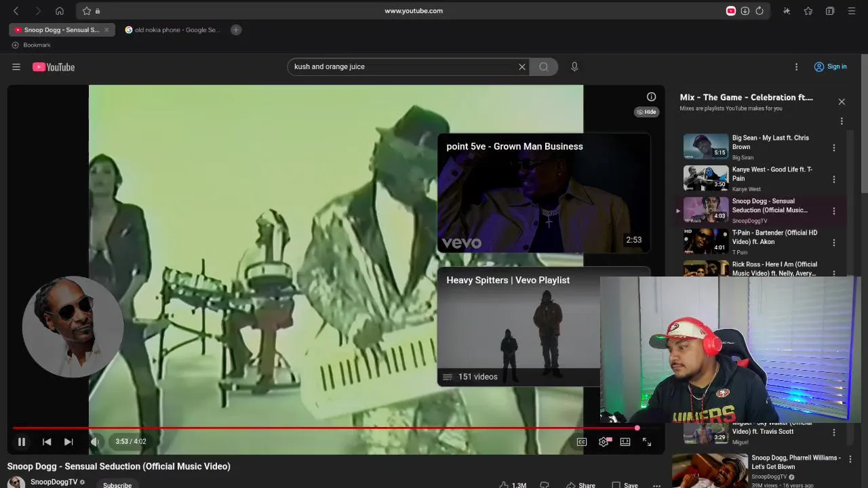Viewport: 868px width, 488px height.
Task: Open more actions menu beside Save
Action: (x=656, y=485)
